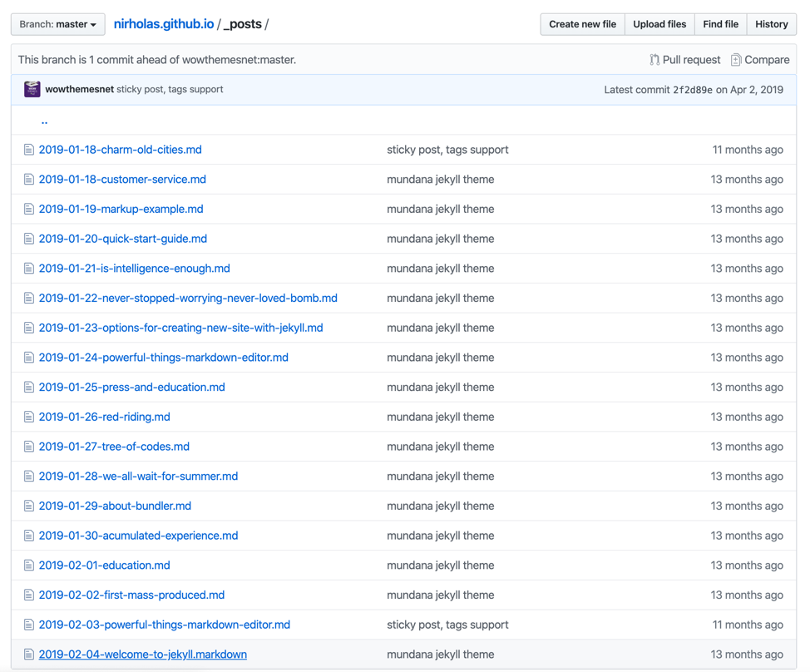Click file icon beside press-and-education.md

pos(29,388)
